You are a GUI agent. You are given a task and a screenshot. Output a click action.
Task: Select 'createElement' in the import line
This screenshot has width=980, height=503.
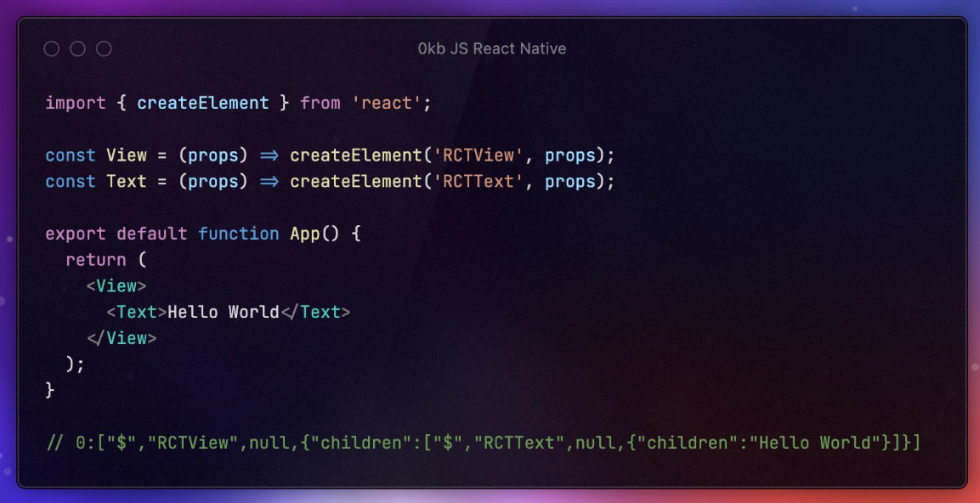(x=203, y=103)
